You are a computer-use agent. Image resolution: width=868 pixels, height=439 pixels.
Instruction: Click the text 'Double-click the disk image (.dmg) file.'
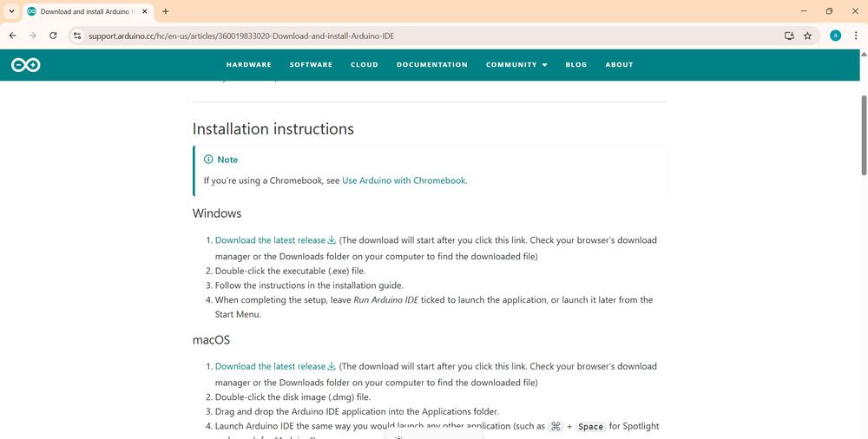tap(293, 397)
